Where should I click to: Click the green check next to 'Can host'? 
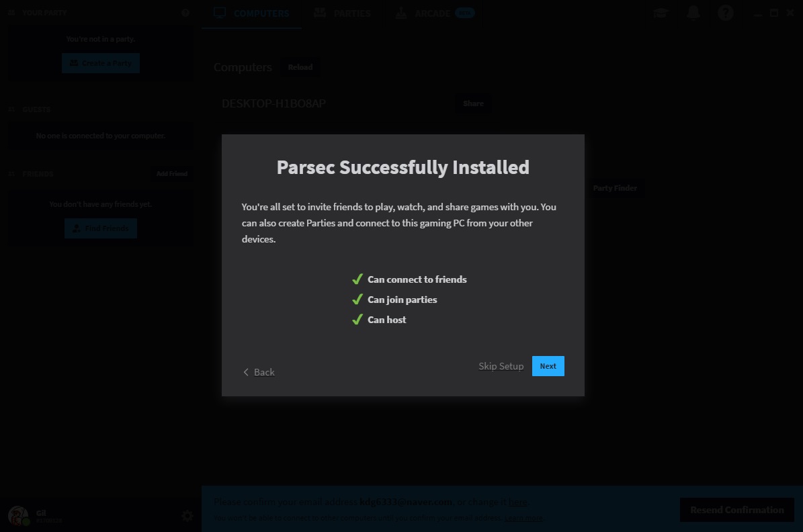pos(357,320)
